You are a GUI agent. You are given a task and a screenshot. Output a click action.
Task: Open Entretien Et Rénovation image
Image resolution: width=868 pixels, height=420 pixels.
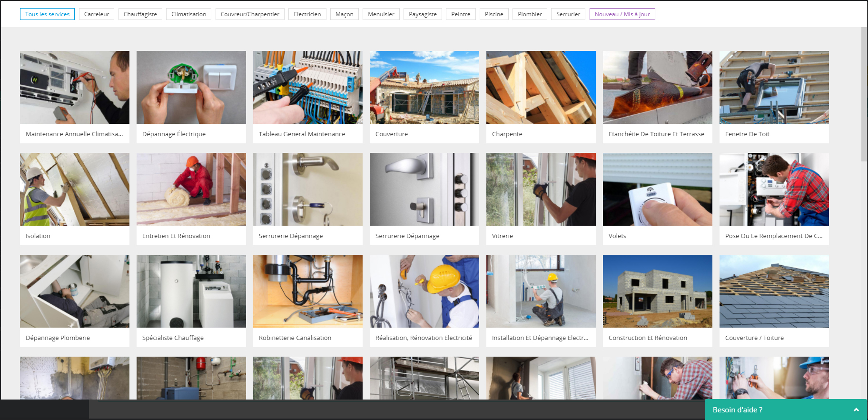pos(191,190)
